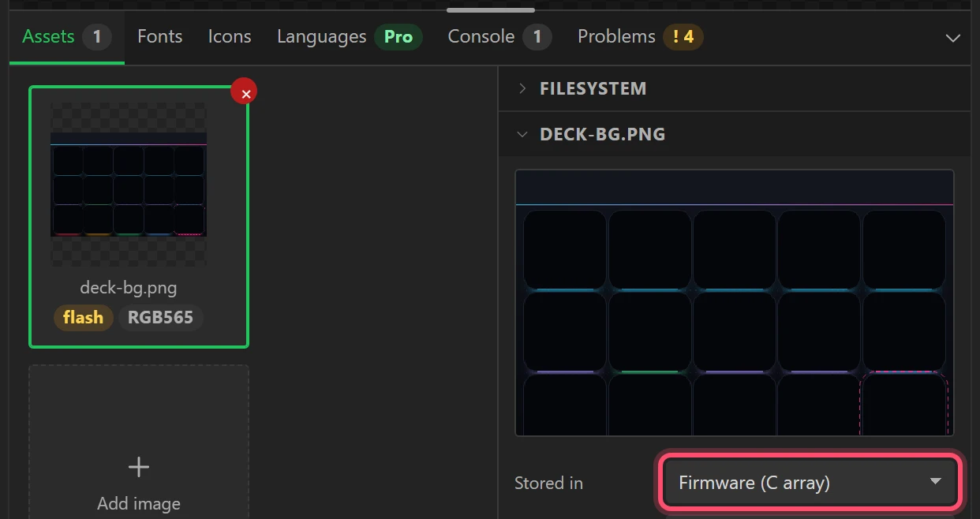
Task: Select the deck-bg.png asset thumbnail
Action: click(129, 185)
